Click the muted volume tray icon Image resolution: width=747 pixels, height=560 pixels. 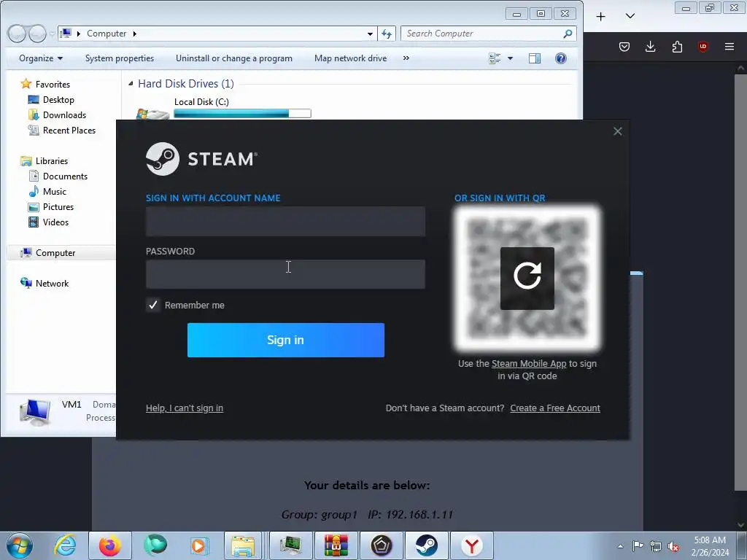point(673,546)
